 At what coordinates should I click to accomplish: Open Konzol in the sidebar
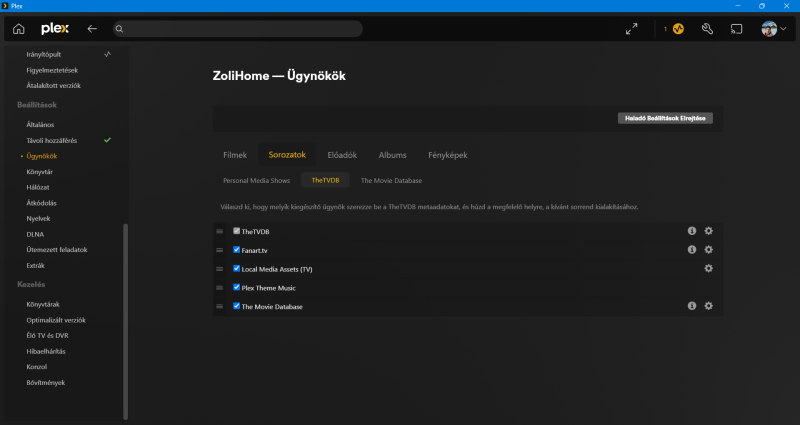point(37,366)
